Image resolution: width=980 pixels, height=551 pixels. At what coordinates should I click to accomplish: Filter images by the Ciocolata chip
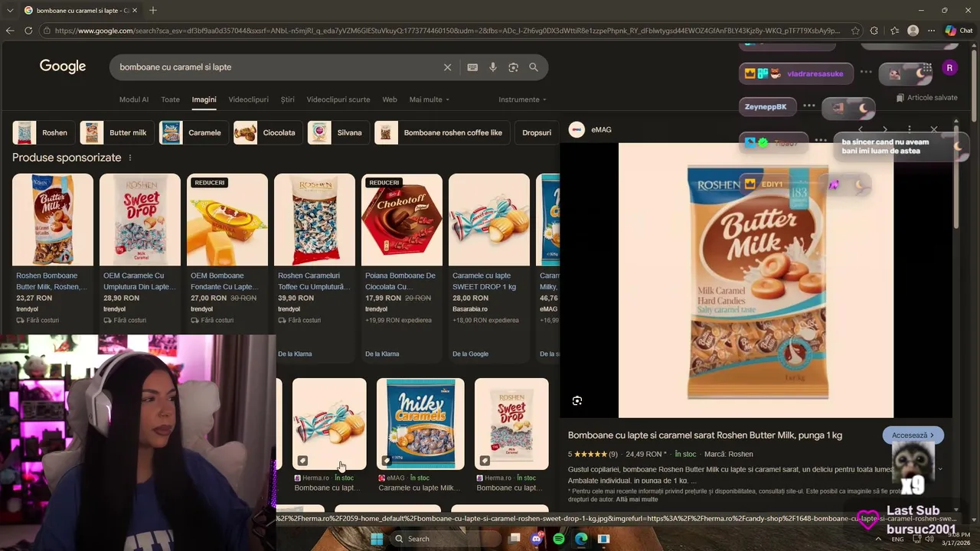(267, 132)
